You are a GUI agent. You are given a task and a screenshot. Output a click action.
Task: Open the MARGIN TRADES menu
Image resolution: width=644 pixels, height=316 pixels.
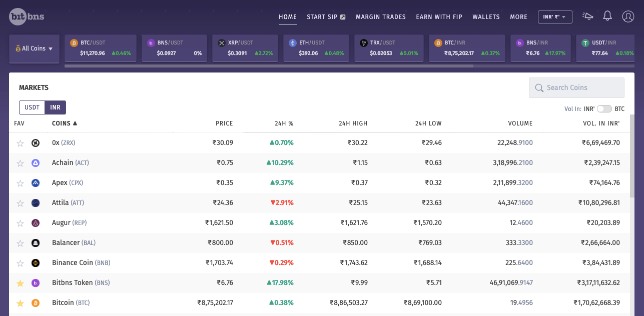(381, 17)
